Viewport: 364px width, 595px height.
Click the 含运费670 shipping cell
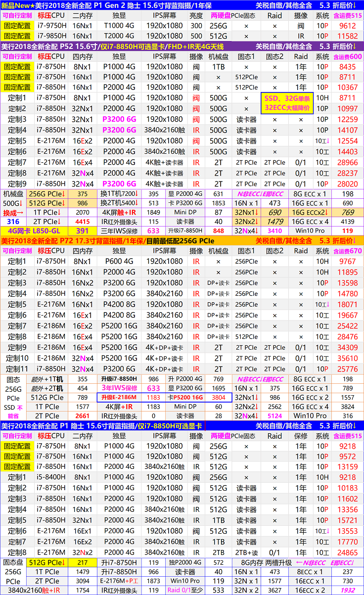[x=347, y=251]
